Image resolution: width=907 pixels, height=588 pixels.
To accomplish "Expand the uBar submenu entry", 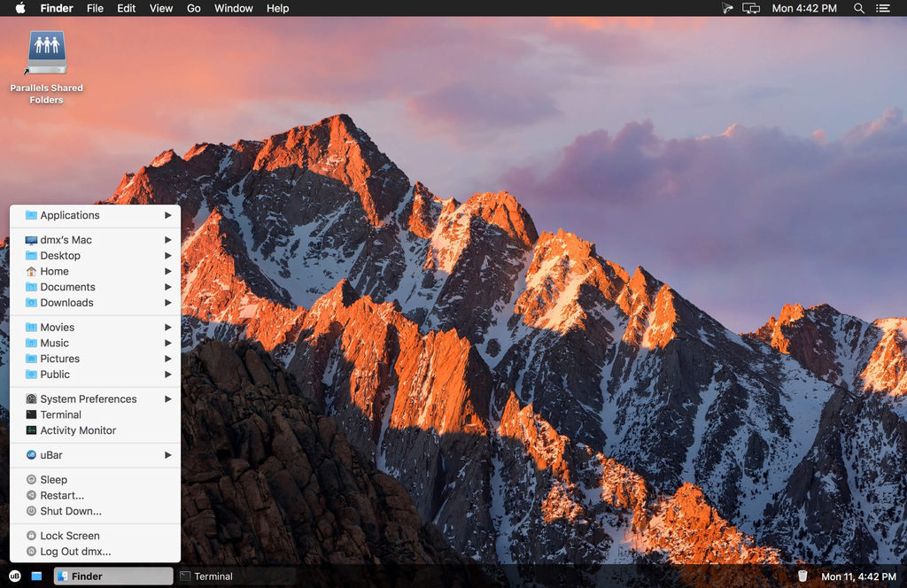I will point(95,455).
